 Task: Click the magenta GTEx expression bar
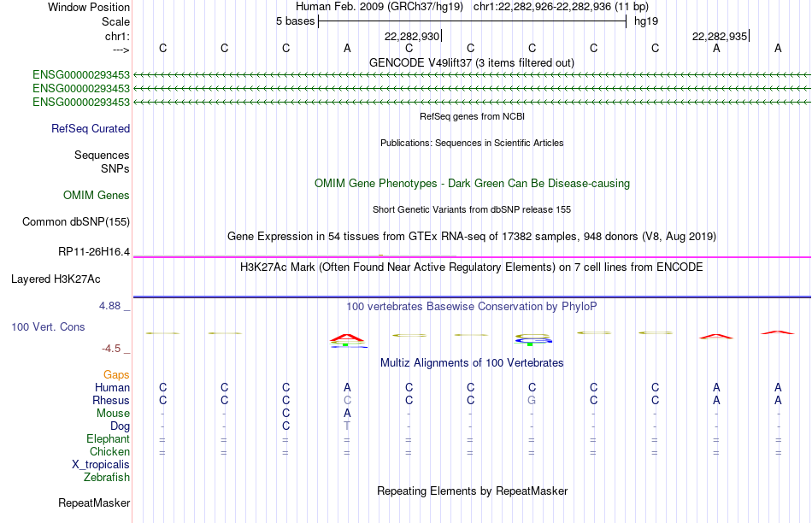tap(472, 257)
